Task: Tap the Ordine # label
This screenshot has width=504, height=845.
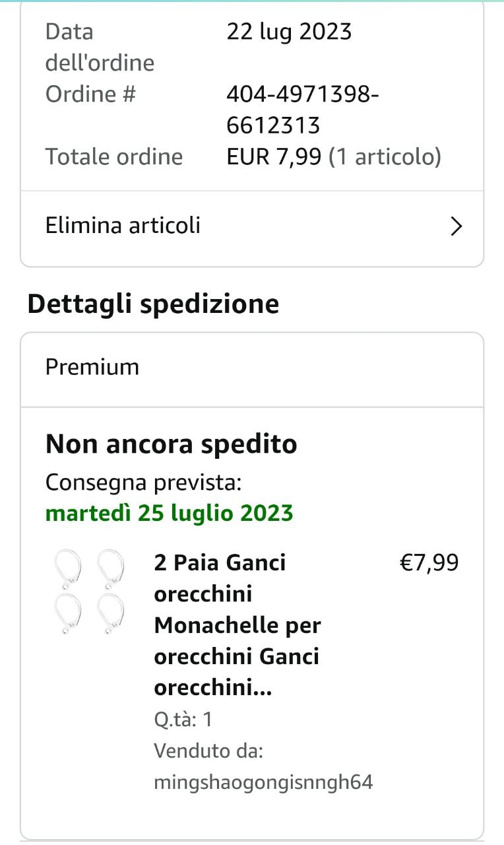Action: click(90, 94)
